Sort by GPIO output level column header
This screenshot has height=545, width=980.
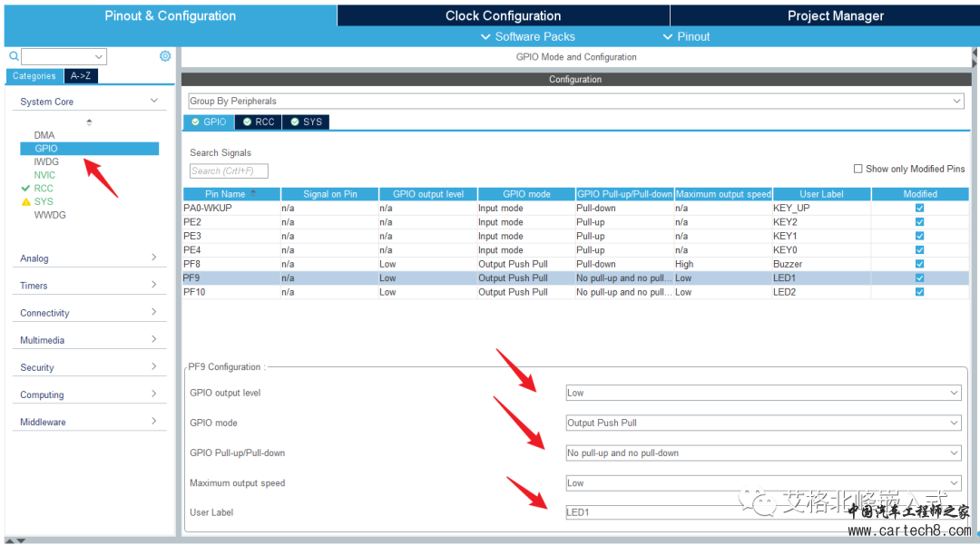click(428, 194)
